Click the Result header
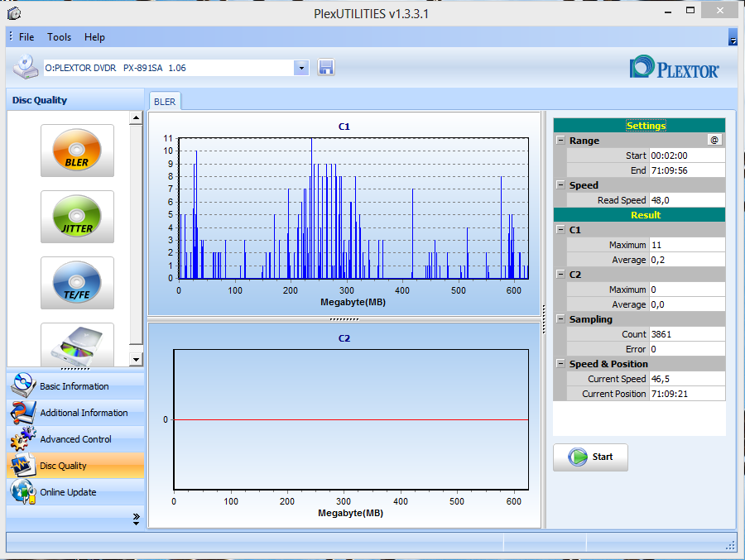 [639, 215]
